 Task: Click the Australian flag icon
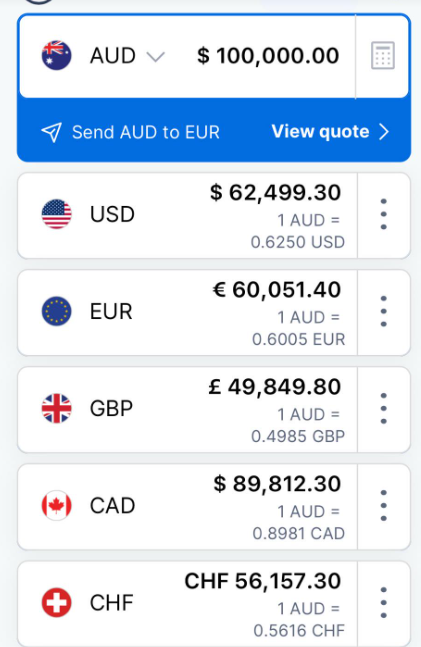click(x=57, y=55)
